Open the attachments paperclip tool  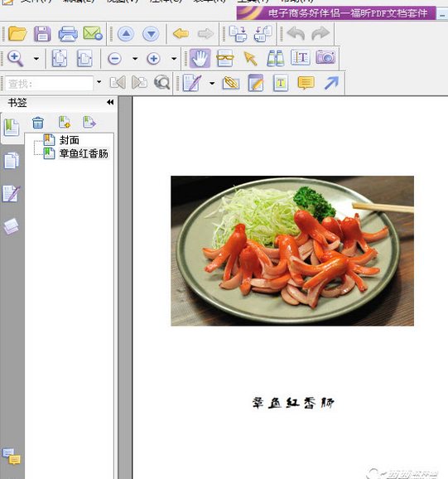pos(231,83)
